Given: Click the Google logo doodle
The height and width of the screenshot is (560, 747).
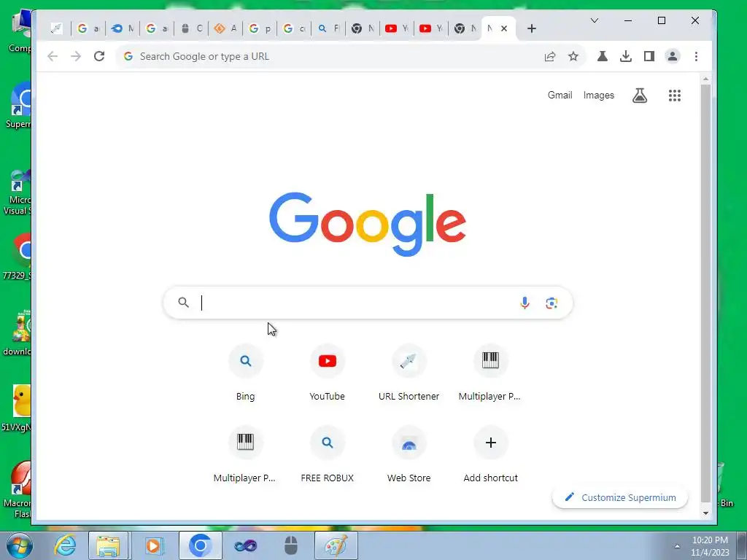Looking at the screenshot, I should click(x=368, y=224).
